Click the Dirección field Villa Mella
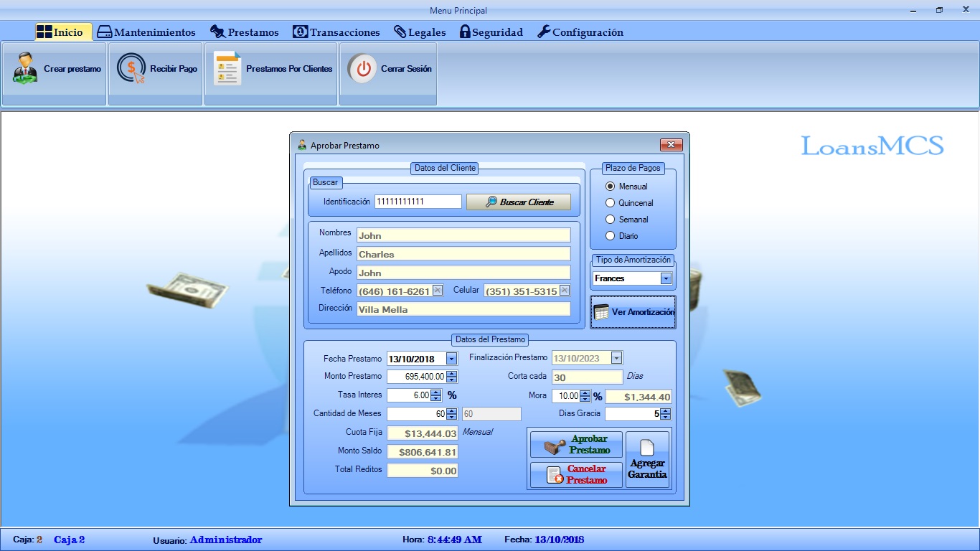This screenshot has width=980, height=551. click(x=463, y=309)
